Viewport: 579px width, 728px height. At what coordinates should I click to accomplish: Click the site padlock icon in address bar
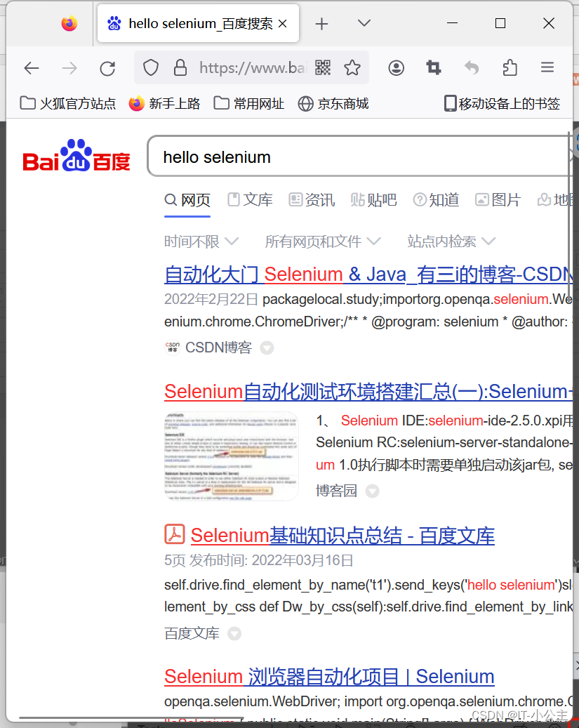pyautogui.click(x=180, y=67)
